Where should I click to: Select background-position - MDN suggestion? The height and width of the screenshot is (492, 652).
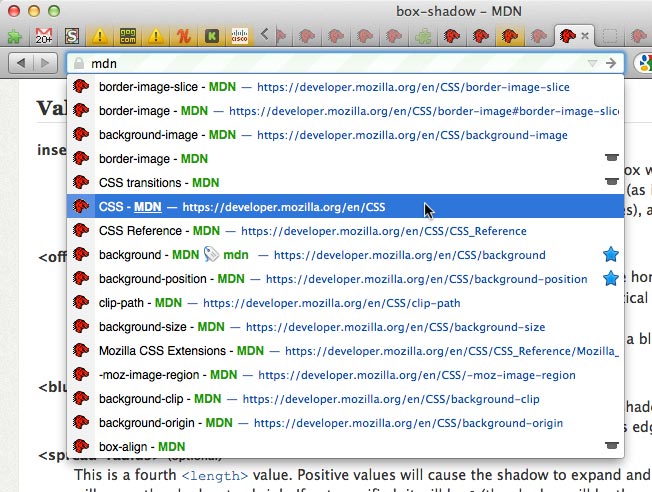click(x=346, y=279)
